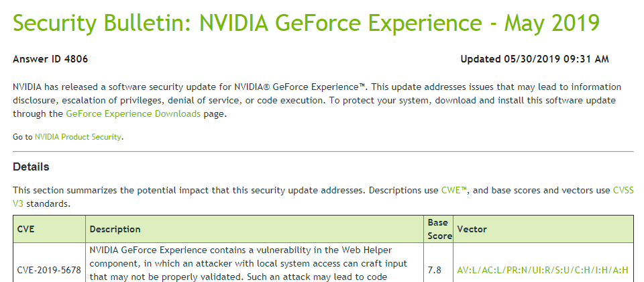Select the Details section heading
Screen dimensions: 644x282
point(32,167)
